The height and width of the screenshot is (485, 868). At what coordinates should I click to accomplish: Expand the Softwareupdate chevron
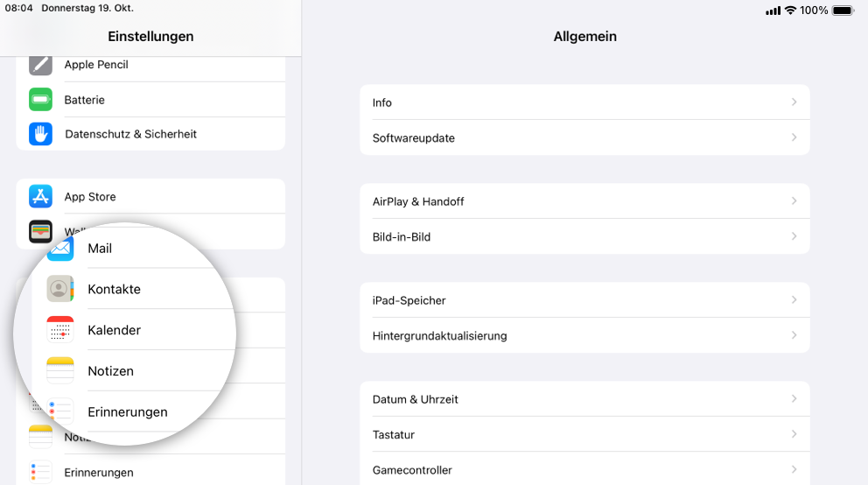(794, 137)
